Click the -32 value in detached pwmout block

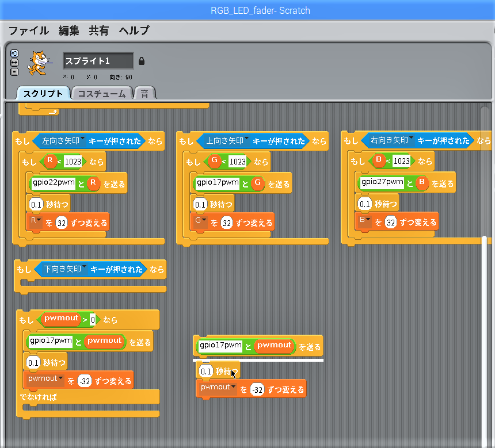pos(257,390)
